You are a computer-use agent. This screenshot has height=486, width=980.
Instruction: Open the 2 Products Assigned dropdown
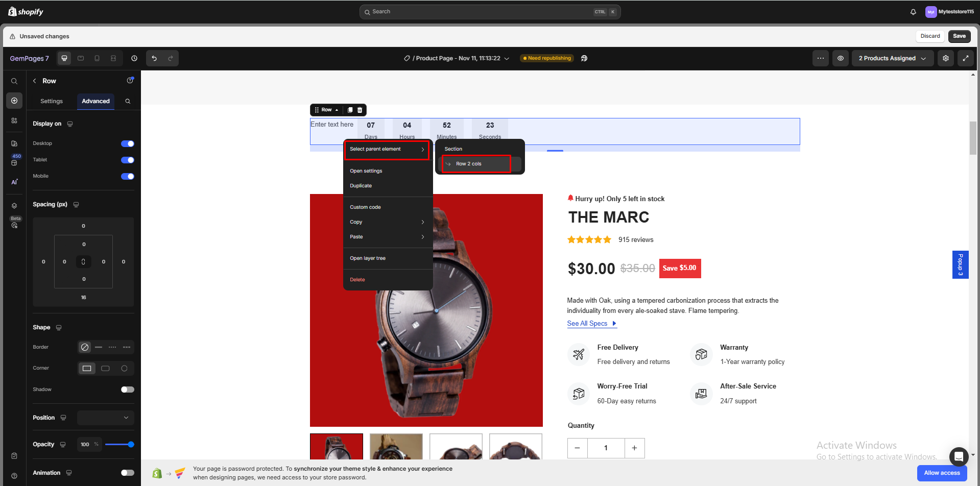point(892,58)
